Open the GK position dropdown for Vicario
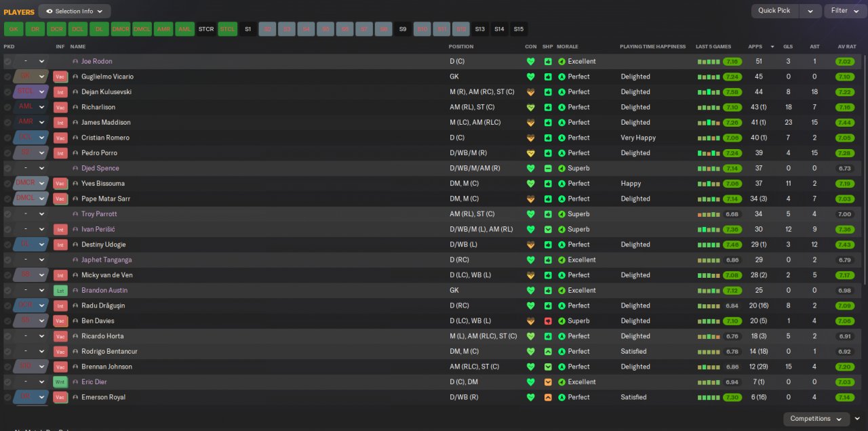The height and width of the screenshot is (431, 868). 31,77
